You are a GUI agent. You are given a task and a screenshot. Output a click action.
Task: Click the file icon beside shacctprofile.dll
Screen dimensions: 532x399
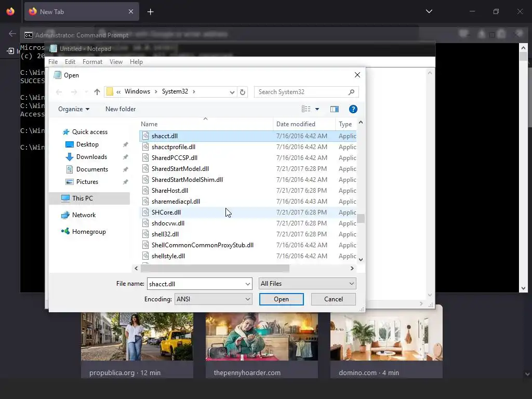145,147
